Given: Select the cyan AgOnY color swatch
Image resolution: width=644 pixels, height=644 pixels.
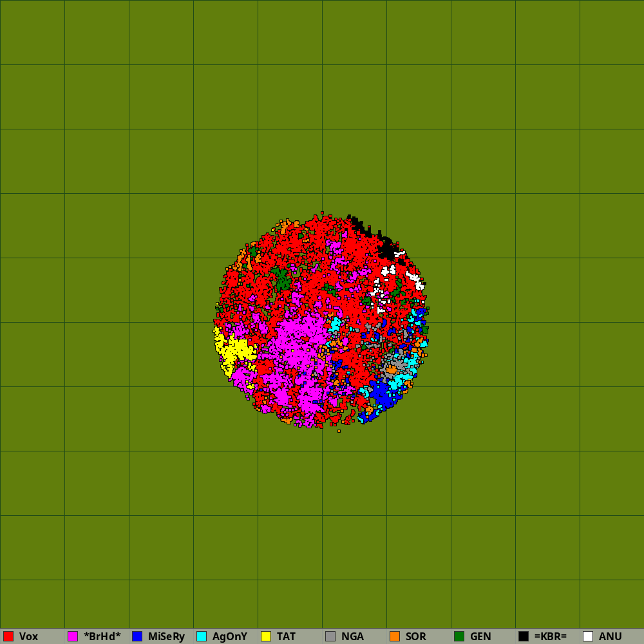Looking at the screenshot, I should tap(202, 636).
